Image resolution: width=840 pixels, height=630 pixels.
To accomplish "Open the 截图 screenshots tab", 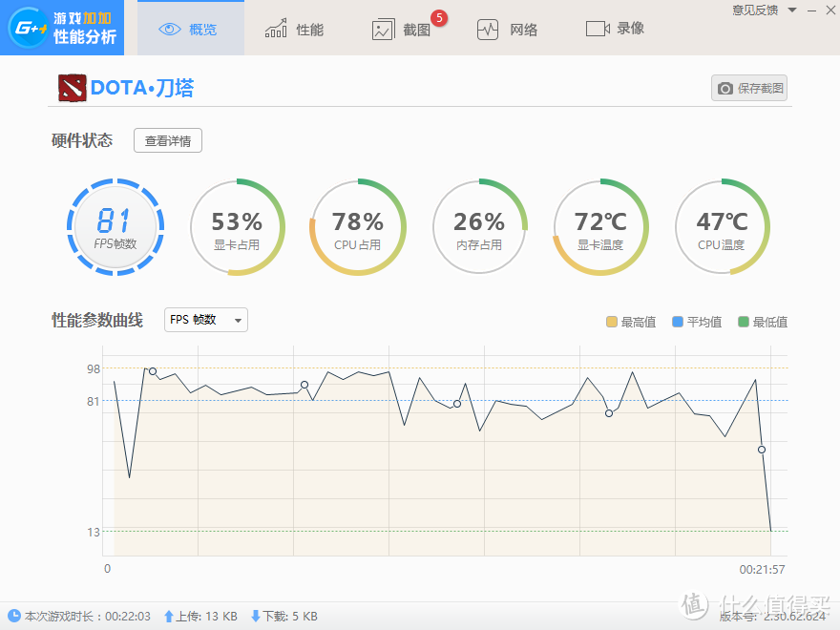I will [401, 30].
